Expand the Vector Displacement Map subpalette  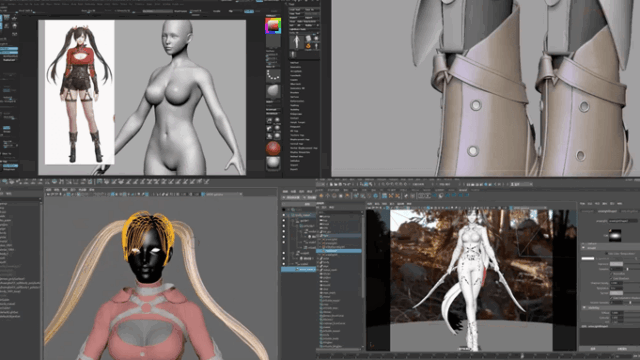(304, 148)
